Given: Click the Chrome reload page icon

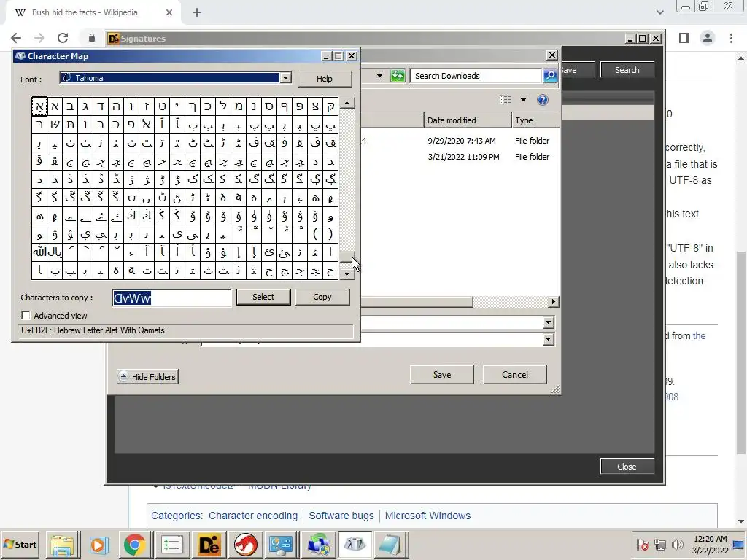Looking at the screenshot, I should point(63,38).
